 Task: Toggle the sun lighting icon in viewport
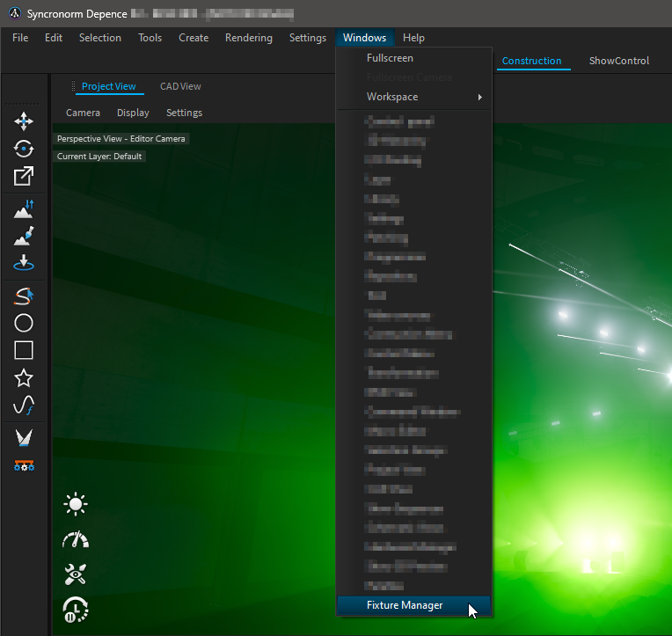(x=76, y=504)
